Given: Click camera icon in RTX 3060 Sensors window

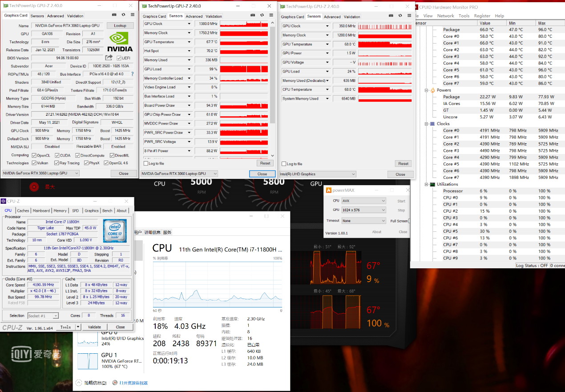Looking at the screenshot, I should pos(253,15).
